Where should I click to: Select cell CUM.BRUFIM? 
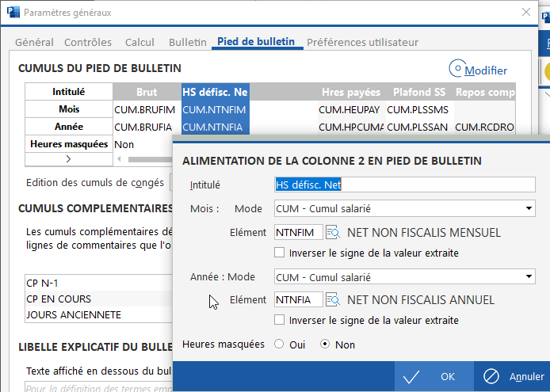click(147, 109)
